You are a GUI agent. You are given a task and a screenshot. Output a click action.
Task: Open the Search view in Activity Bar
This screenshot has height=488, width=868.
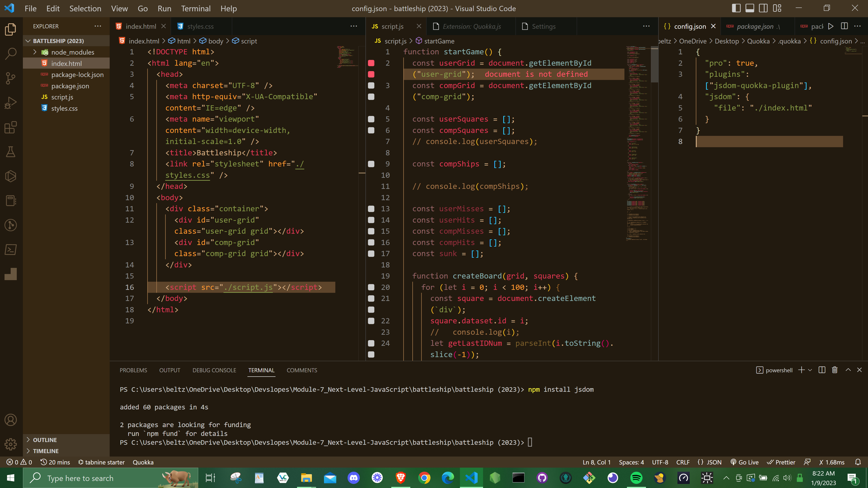[10, 53]
